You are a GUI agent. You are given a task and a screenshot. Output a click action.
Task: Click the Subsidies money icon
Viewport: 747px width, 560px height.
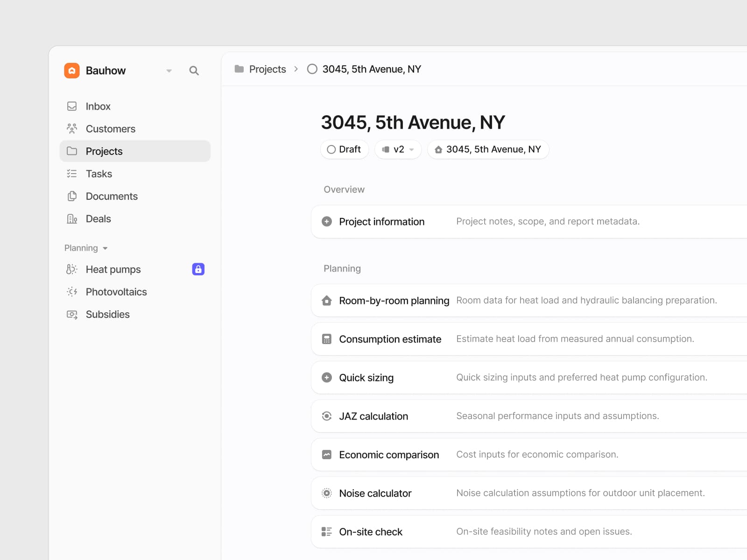click(72, 315)
